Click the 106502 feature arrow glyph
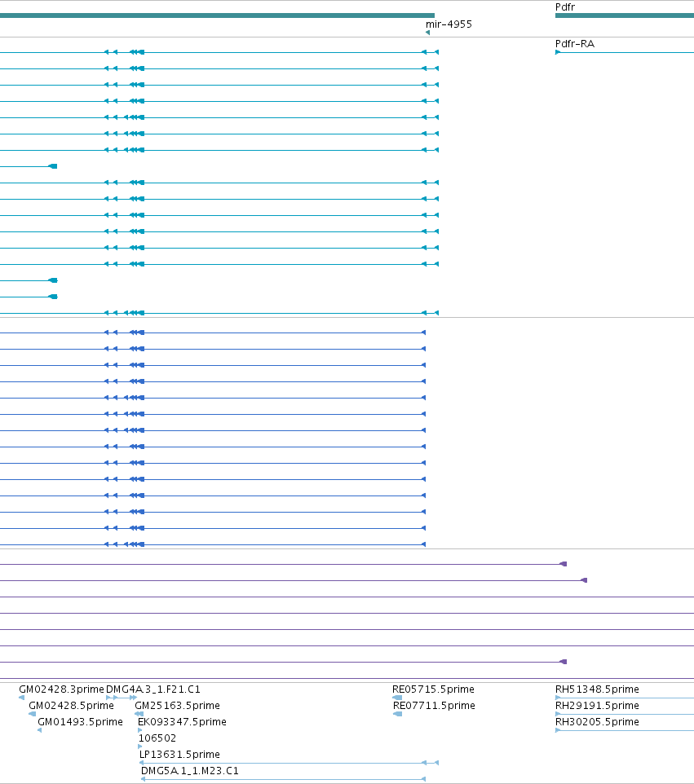 pyautogui.click(x=140, y=747)
